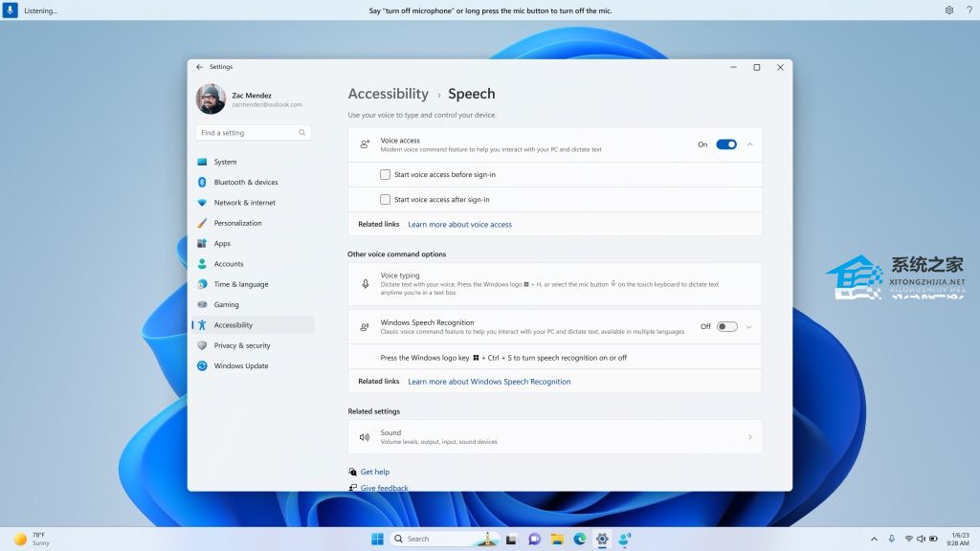Launch Microsoft Edge from the taskbar
This screenshot has height=551, width=980.
[x=578, y=539]
